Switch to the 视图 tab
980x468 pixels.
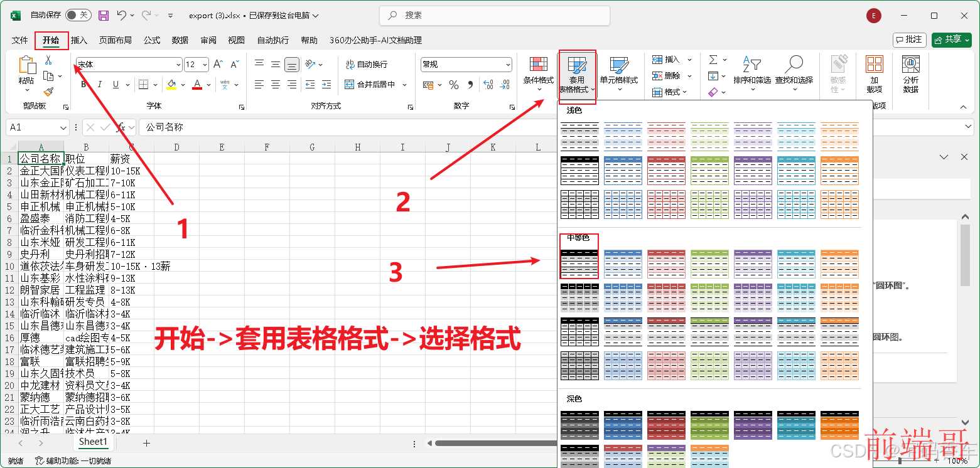point(237,40)
